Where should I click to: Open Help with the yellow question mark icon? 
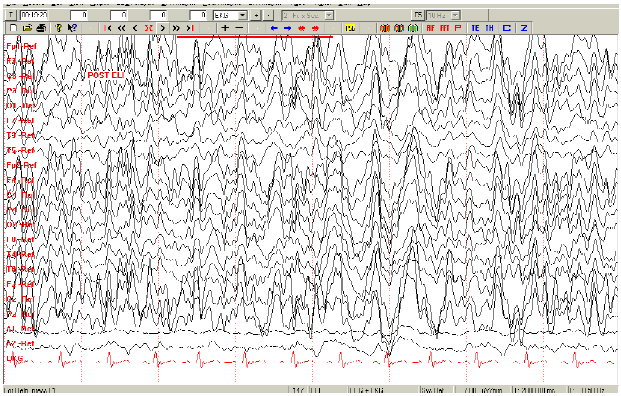pos(59,28)
